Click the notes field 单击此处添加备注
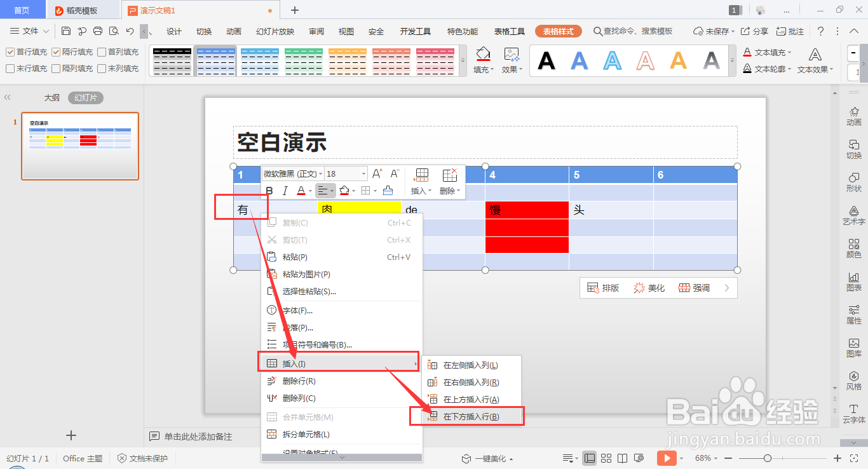Image resolution: width=868 pixels, height=469 pixels. 198,437
